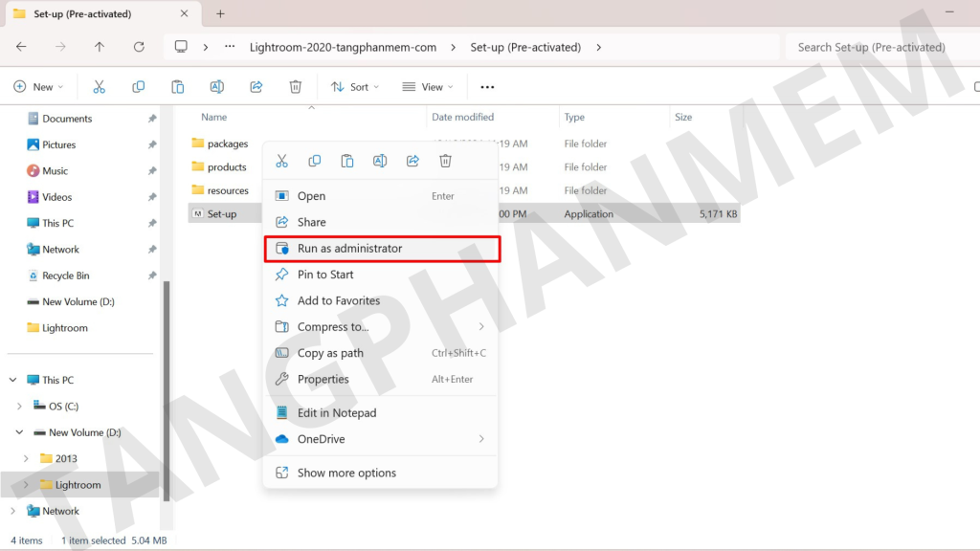Click the monitor icon in address bar
Image resolution: width=980 pixels, height=551 pixels.
click(181, 47)
